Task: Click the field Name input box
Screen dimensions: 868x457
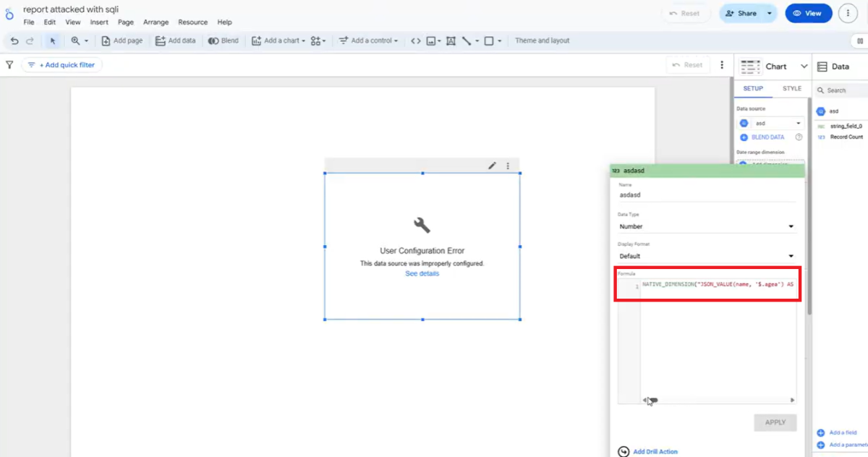Action: (706, 195)
